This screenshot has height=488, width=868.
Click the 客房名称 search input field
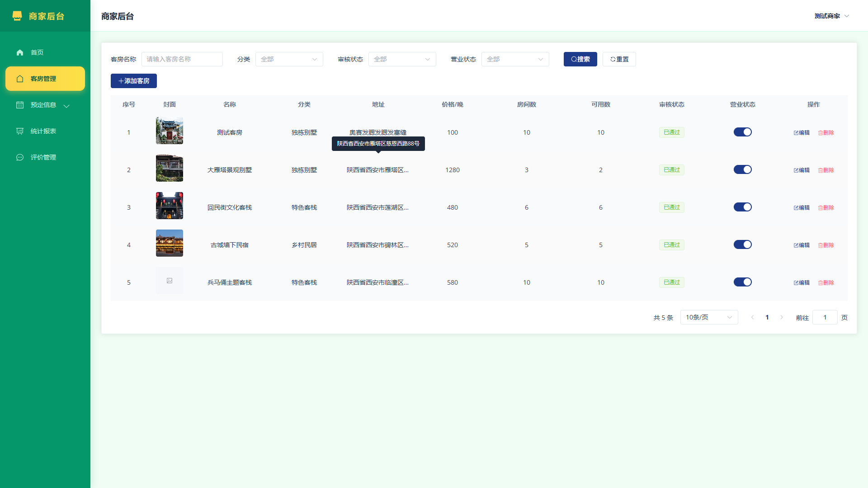182,59
